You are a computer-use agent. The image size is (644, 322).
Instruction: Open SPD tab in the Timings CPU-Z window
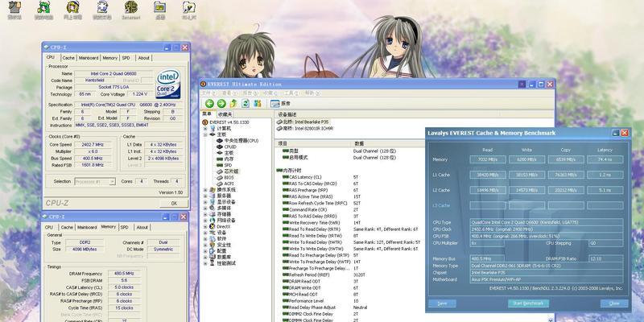pyautogui.click(x=125, y=227)
